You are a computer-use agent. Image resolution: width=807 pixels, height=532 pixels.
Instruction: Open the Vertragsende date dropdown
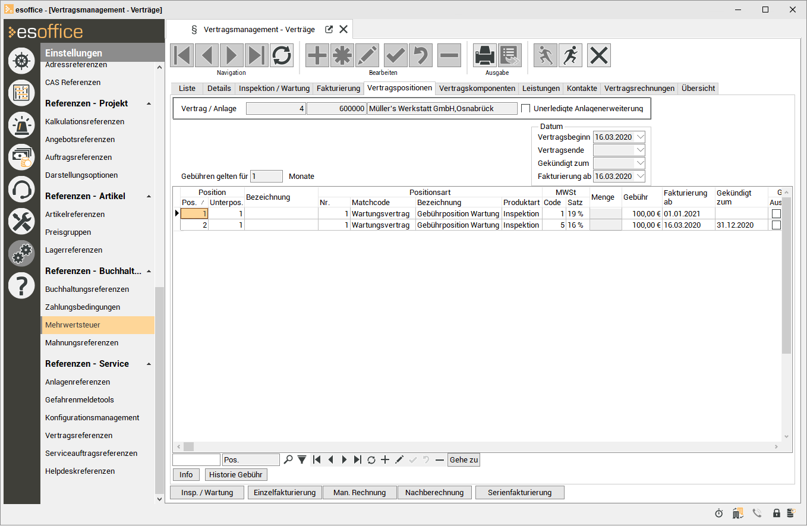640,150
